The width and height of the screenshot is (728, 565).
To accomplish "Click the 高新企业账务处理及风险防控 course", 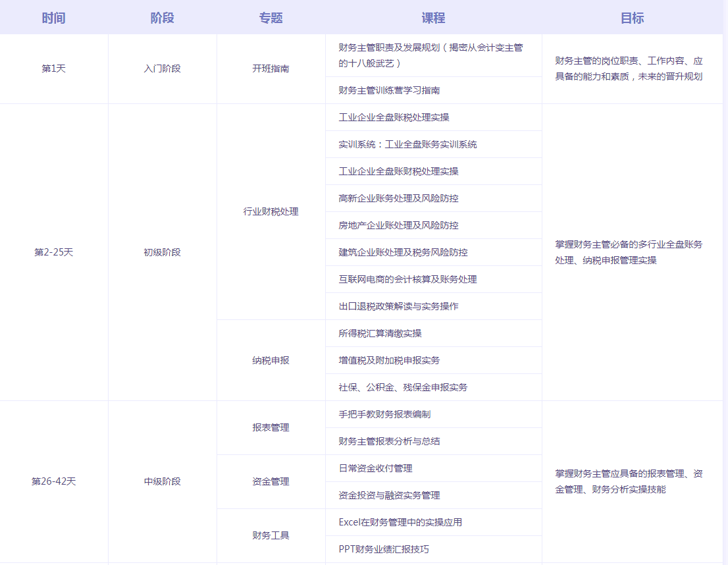I will pyautogui.click(x=400, y=198).
